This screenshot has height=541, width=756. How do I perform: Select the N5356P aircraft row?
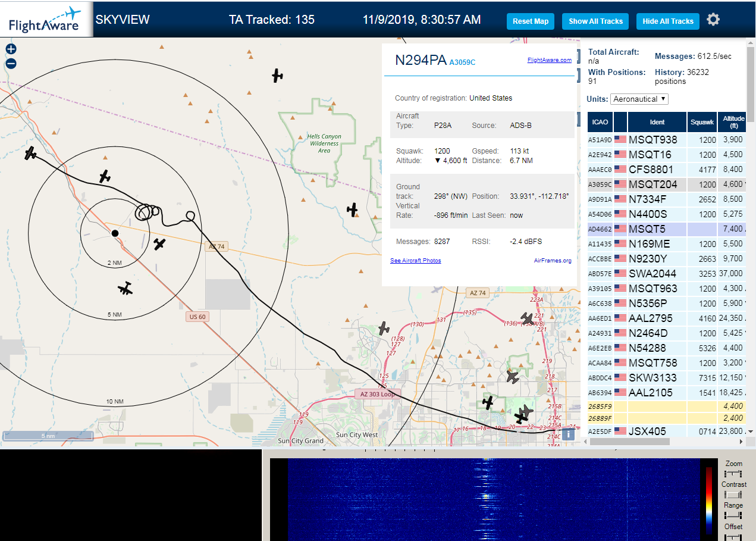(666, 303)
